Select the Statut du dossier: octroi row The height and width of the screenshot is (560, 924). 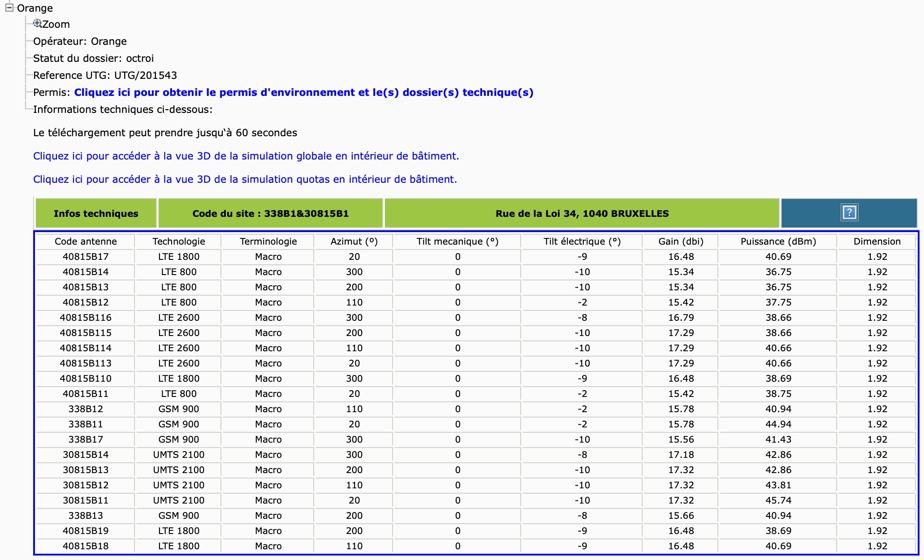(93, 58)
